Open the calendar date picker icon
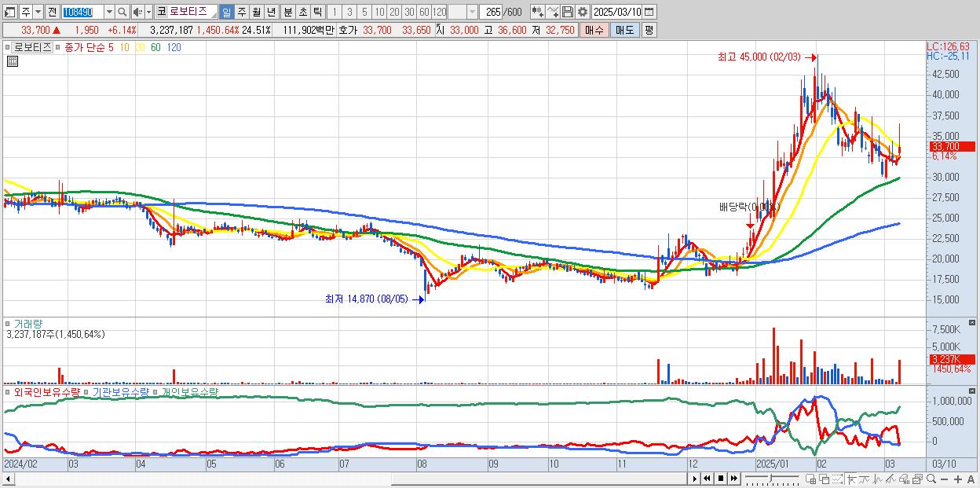This screenshot has width=980, height=488. 649,12
